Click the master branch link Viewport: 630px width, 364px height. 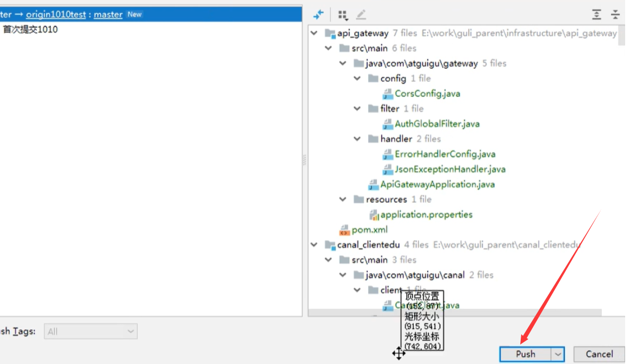click(x=107, y=15)
